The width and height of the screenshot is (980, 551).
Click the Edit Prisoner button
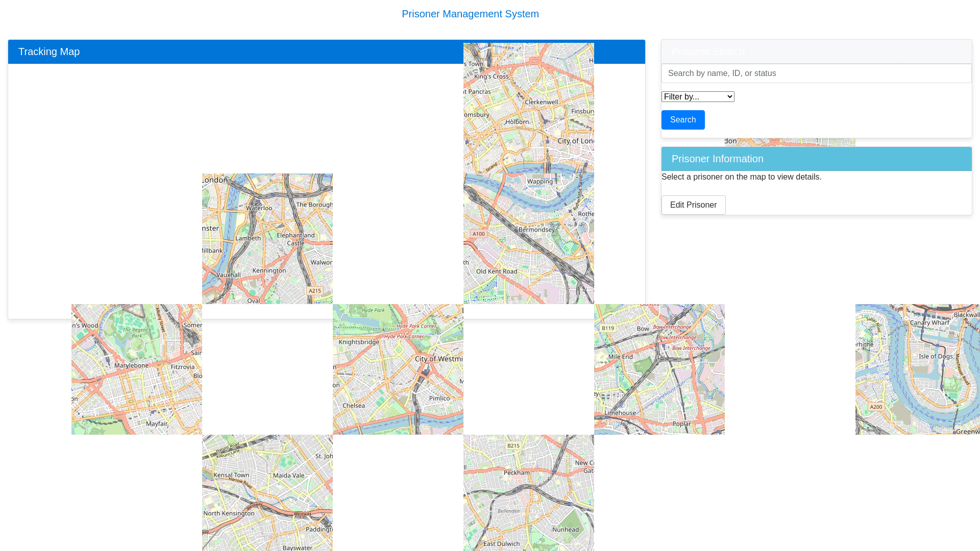[693, 205]
